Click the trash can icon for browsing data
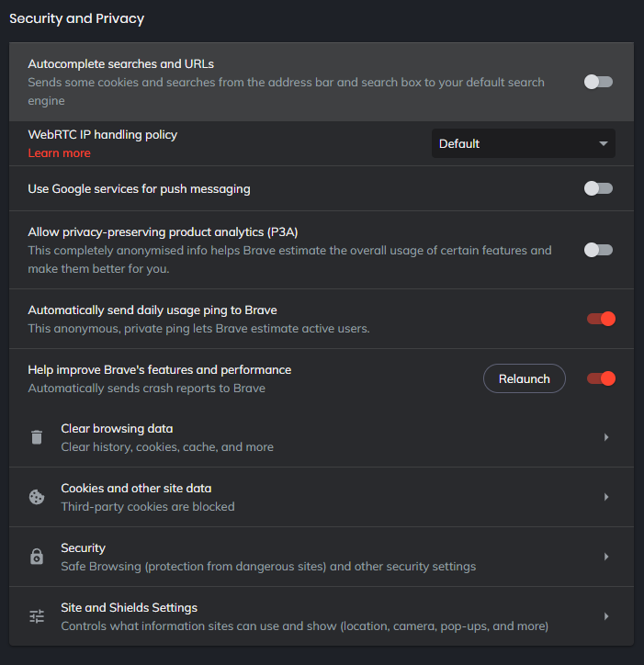644x665 pixels. pos(37,437)
